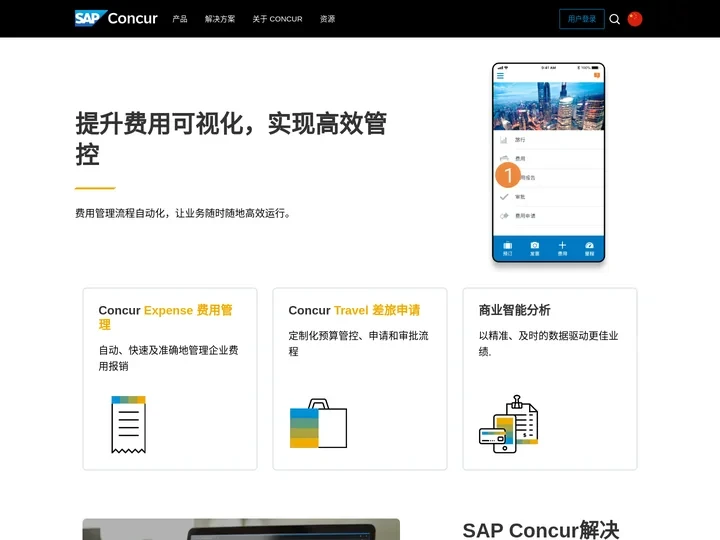Click the China flag region selector
The height and width of the screenshot is (540, 720).
pyautogui.click(x=635, y=19)
